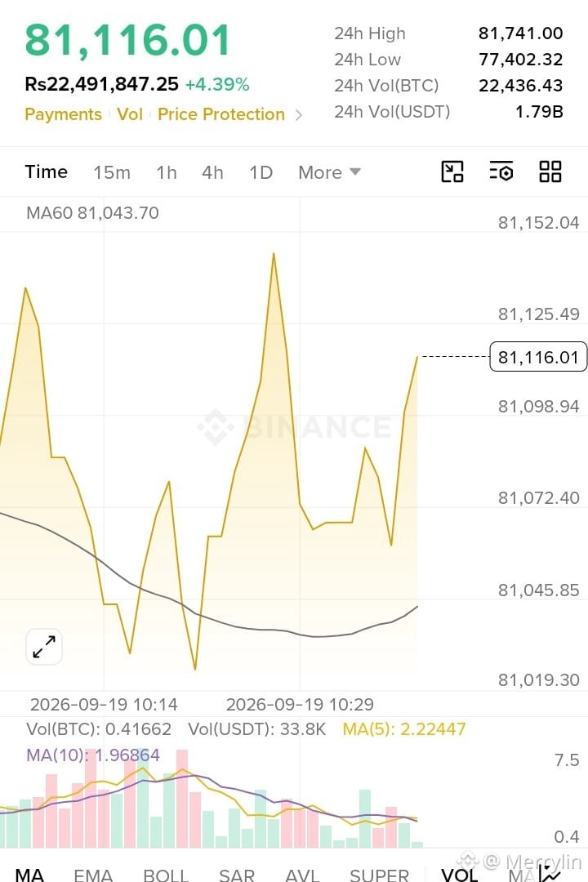Select the 1D timeframe tab
588x882 pixels.
pyautogui.click(x=261, y=172)
